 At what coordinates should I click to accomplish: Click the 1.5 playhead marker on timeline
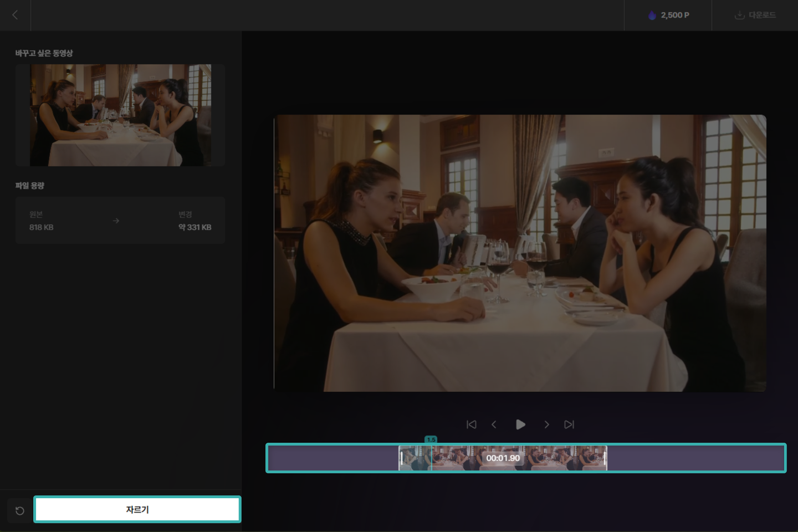point(431,439)
